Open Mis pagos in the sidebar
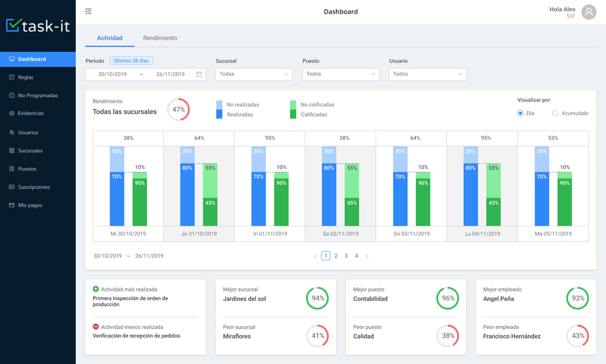Viewport: 606px width, 364px height. point(38,205)
